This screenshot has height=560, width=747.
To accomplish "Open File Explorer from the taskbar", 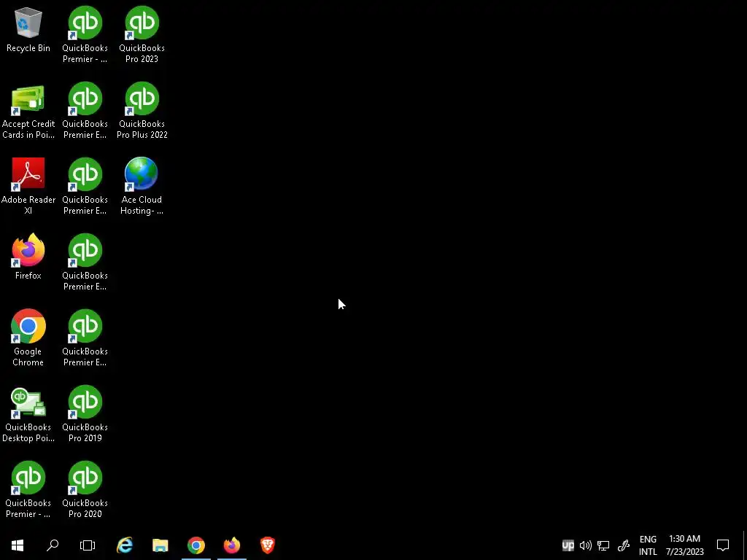I will tap(160, 545).
